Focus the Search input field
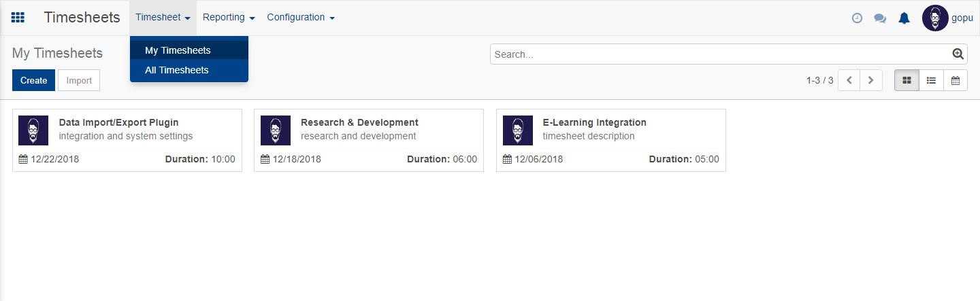The image size is (980, 301). click(721, 54)
